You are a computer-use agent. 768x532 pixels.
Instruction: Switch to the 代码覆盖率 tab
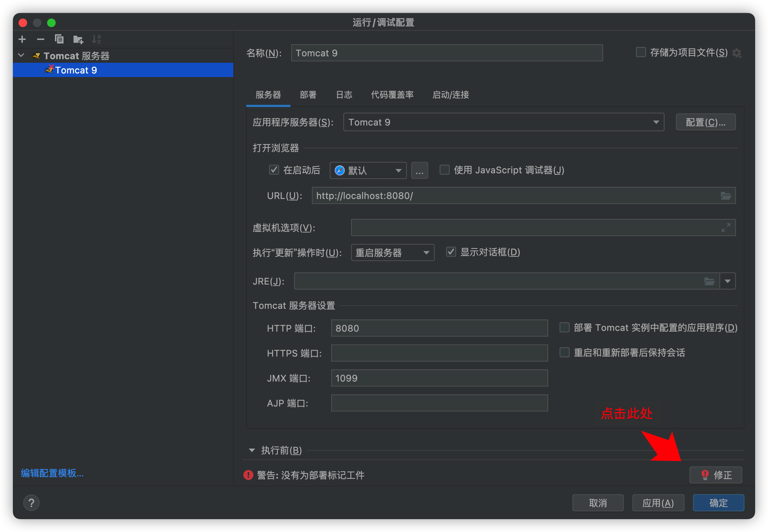[x=392, y=95]
